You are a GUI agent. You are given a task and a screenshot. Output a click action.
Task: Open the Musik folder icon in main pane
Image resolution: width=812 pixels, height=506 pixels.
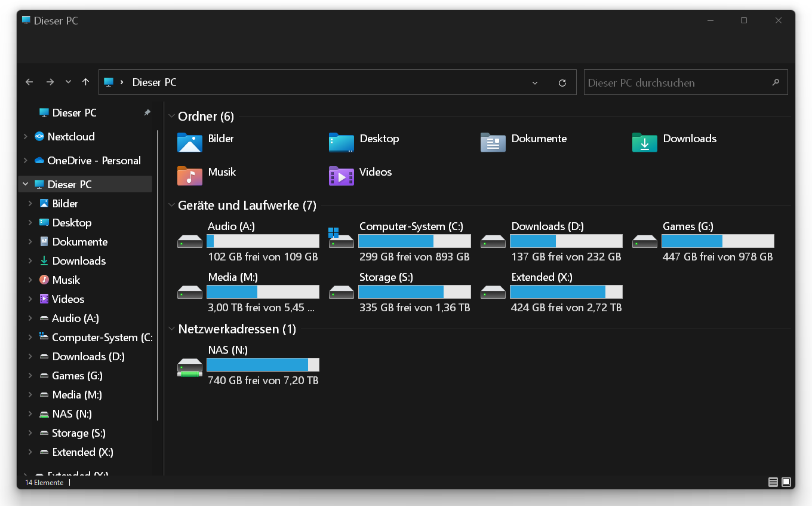coord(190,176)
